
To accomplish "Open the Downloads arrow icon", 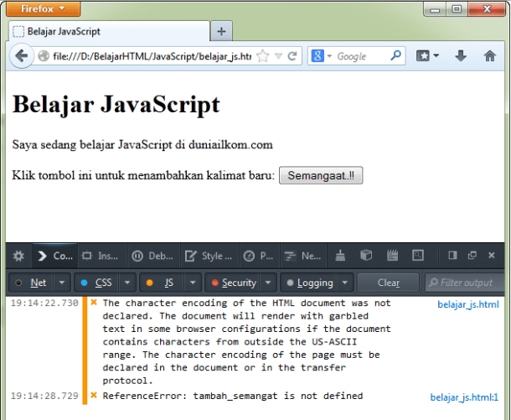I will [x=460, y=56].
